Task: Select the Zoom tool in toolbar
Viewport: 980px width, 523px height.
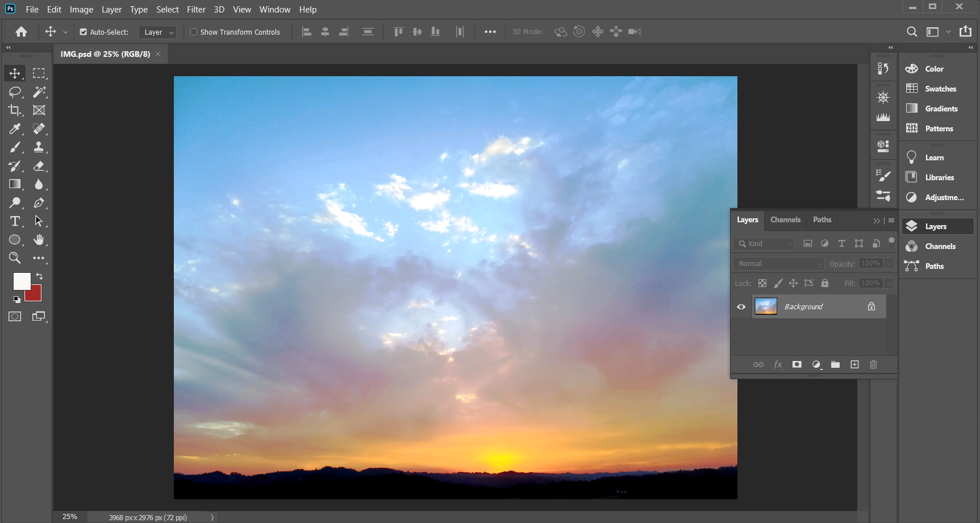Action: click(15, 258)
